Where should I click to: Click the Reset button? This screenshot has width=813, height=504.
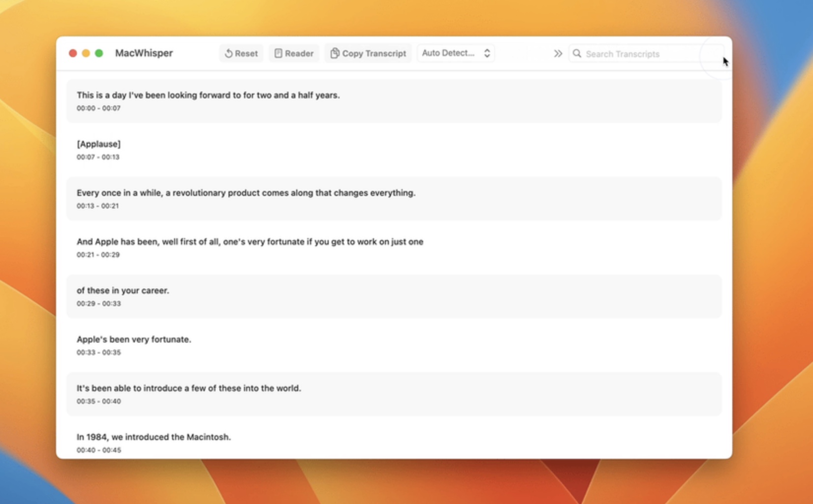click(241, 53)
